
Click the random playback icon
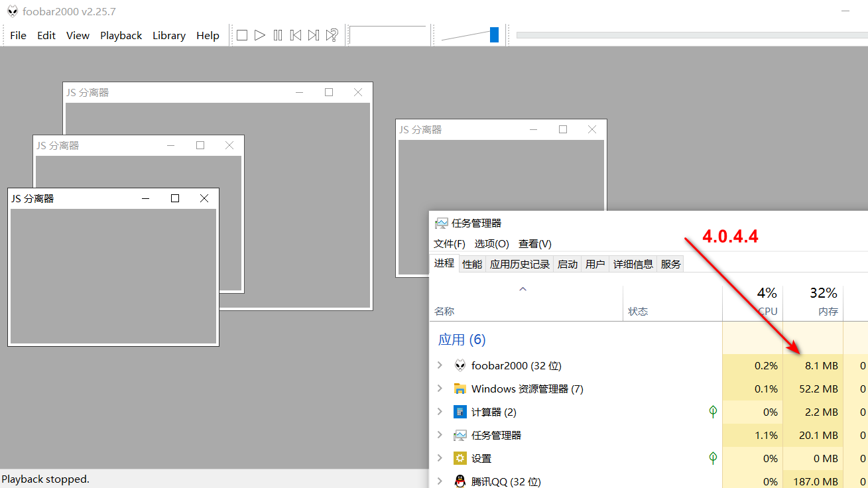(332, 35)
